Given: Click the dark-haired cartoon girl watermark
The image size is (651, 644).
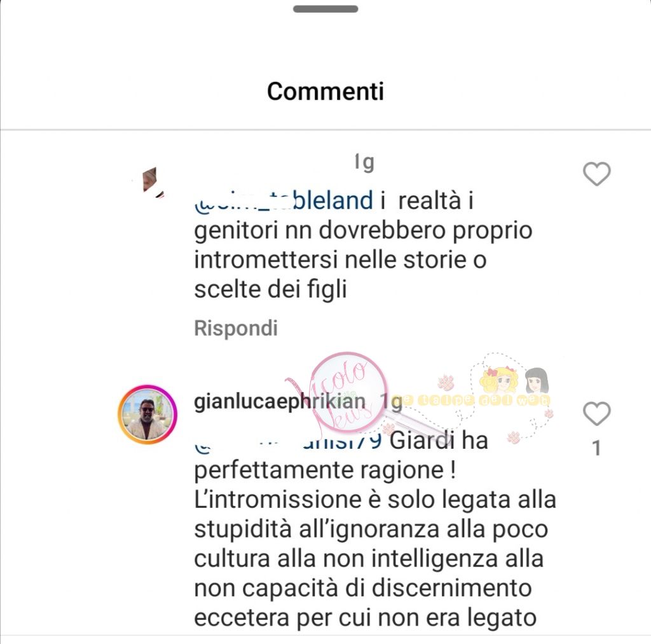Looking at the screenshot, I should coord(537,380).
